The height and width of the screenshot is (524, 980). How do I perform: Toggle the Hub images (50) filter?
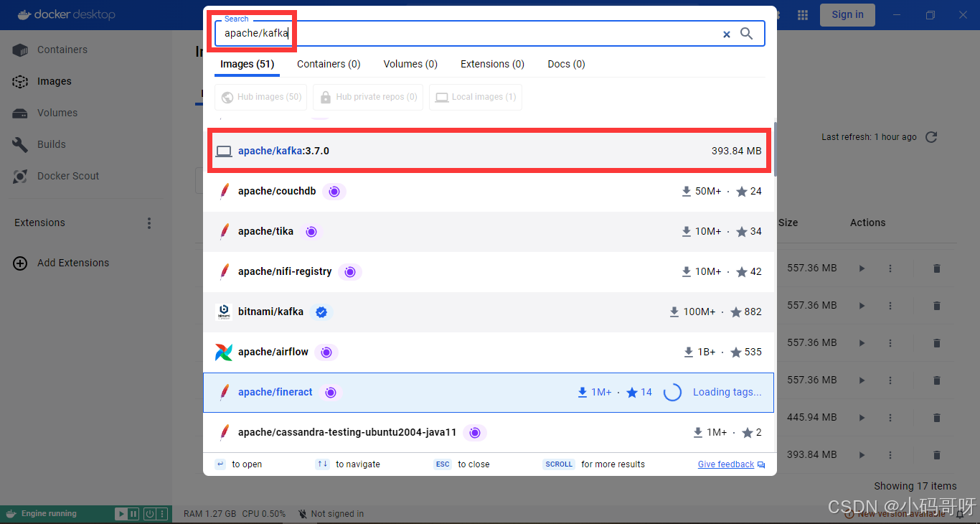coord(261,98)
